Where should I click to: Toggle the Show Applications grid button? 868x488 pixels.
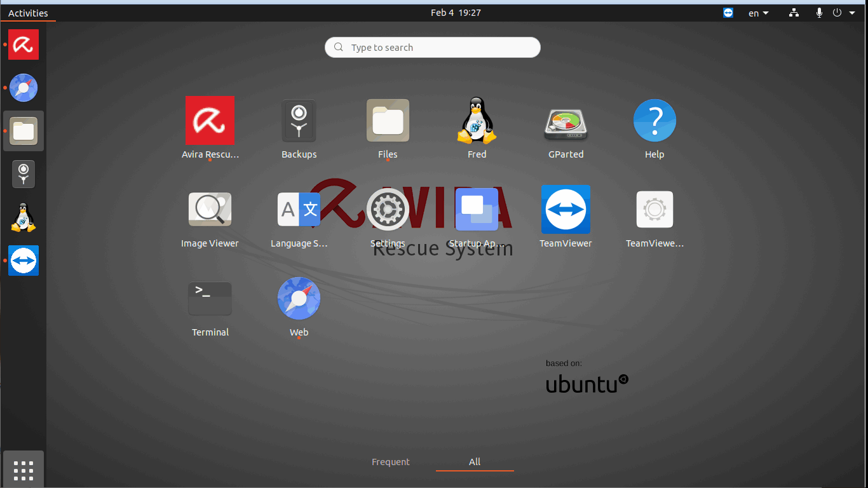click(x=24, y=471)
